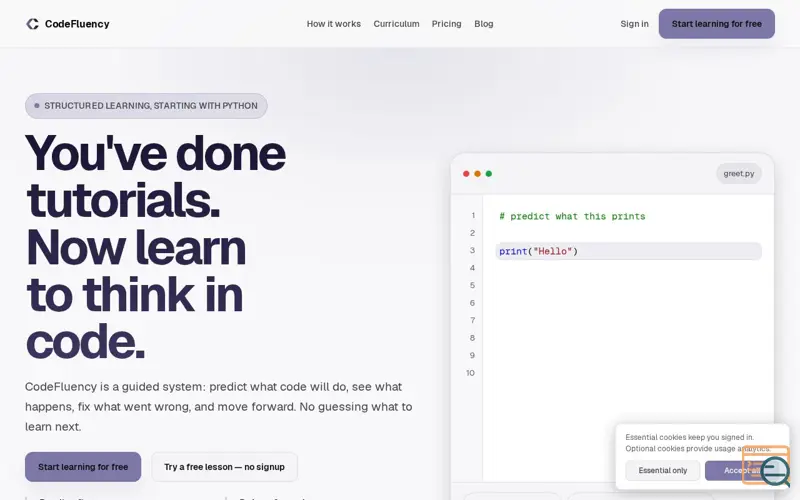Screen dimensions: 800x500
Task: Click the Structured Learning Python badge
Action: pyautogui.click(x=146, y=106)
